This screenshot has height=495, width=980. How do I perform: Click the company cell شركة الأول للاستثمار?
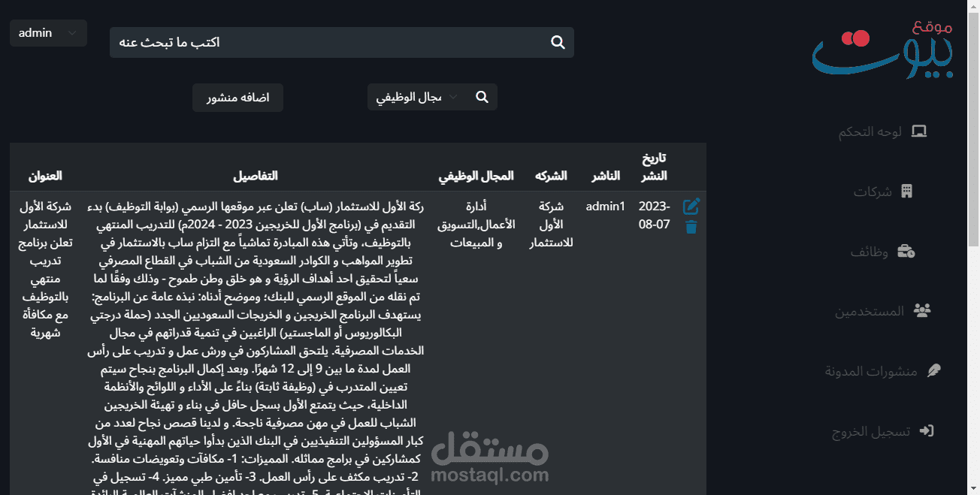tap(552, 225)
